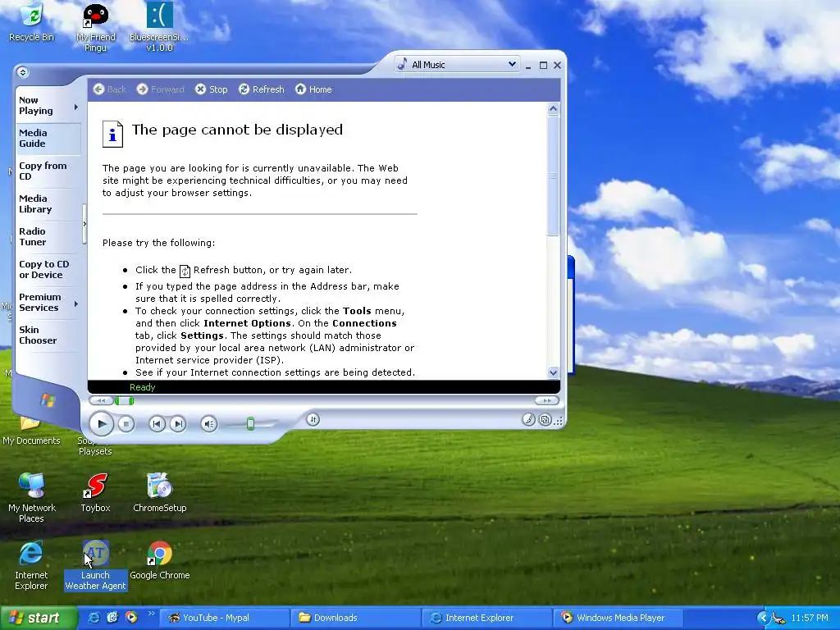The height and width of the screenshot is (630, 840).
Task: Click the inline Refresh icon in instructions
Action: (185, 271)
